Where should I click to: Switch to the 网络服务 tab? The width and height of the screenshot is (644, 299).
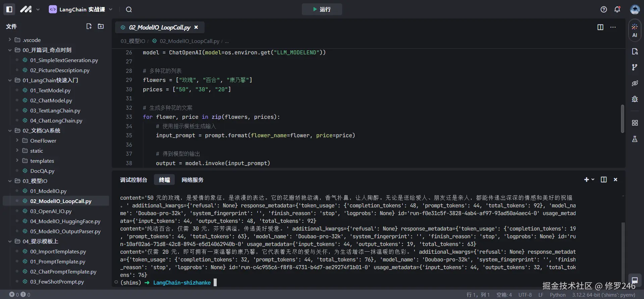[193, 180]
